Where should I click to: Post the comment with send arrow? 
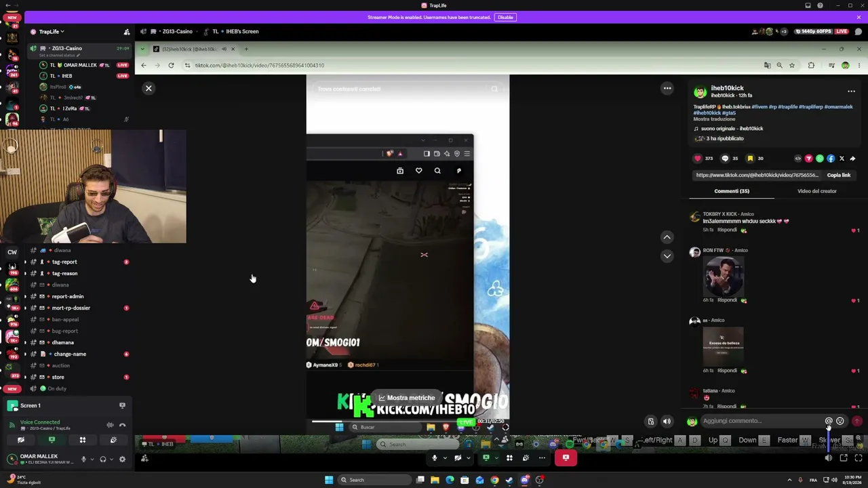[857, 421]
